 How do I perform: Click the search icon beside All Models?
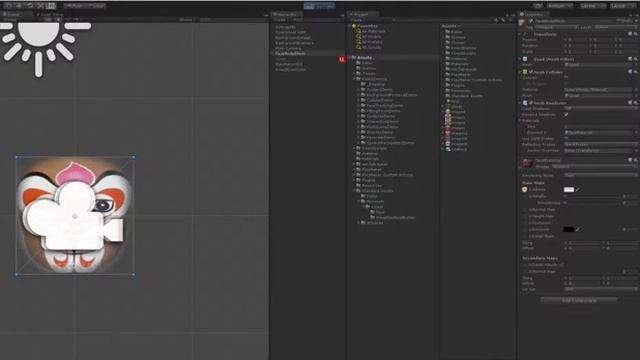point(358,36)
